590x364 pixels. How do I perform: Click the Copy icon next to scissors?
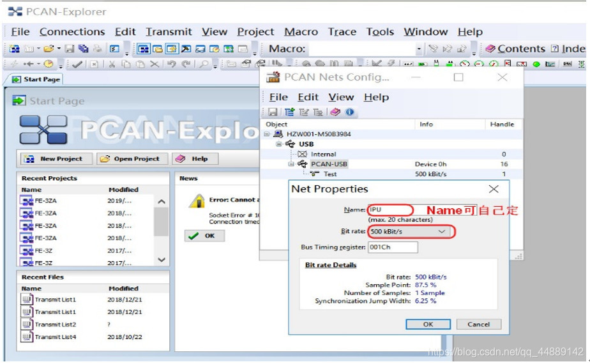click(x=126, y=64)
